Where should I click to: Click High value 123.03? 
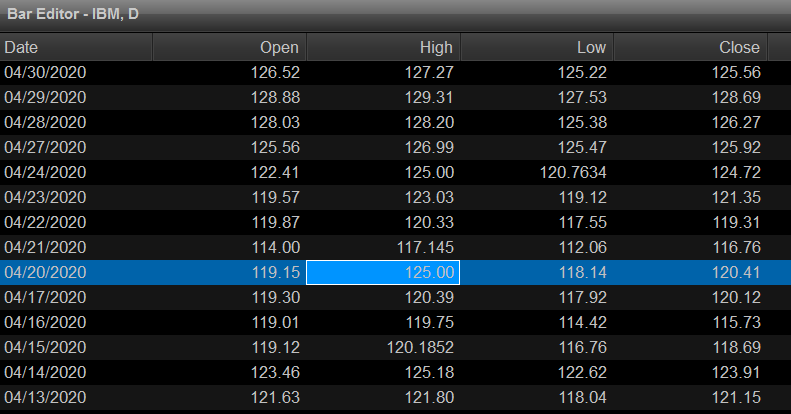(429, 197)
